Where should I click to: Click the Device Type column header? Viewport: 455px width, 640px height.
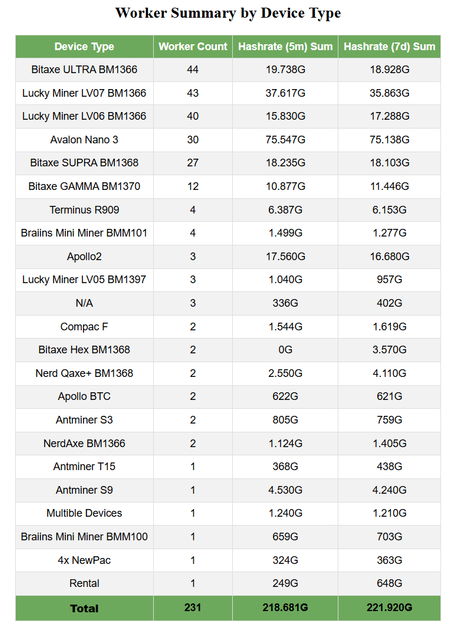click(84, 47)
